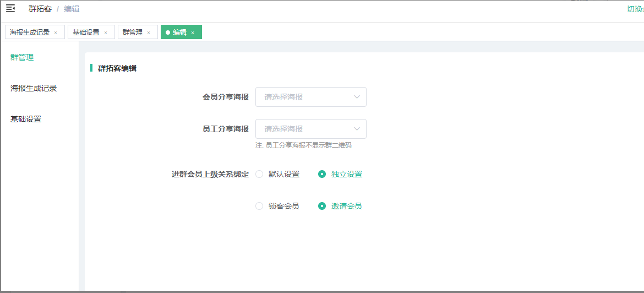Click the arrow in 会员分享海报 dropdown
Viewport: 644px width, 293px height.
point(357,97)
